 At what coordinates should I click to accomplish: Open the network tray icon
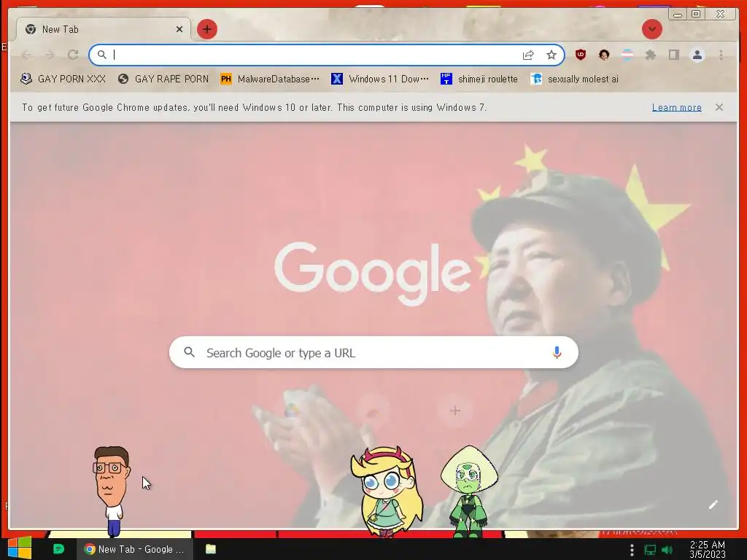650,550
